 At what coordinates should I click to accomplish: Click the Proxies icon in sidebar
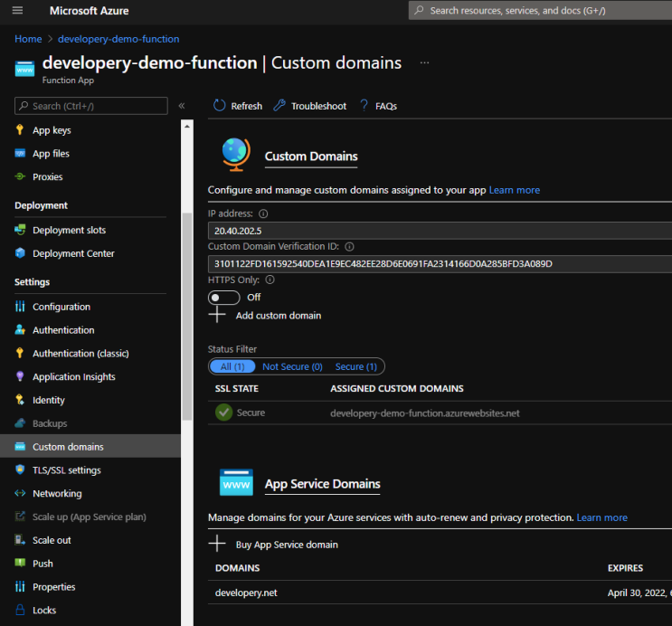[20, 176]
